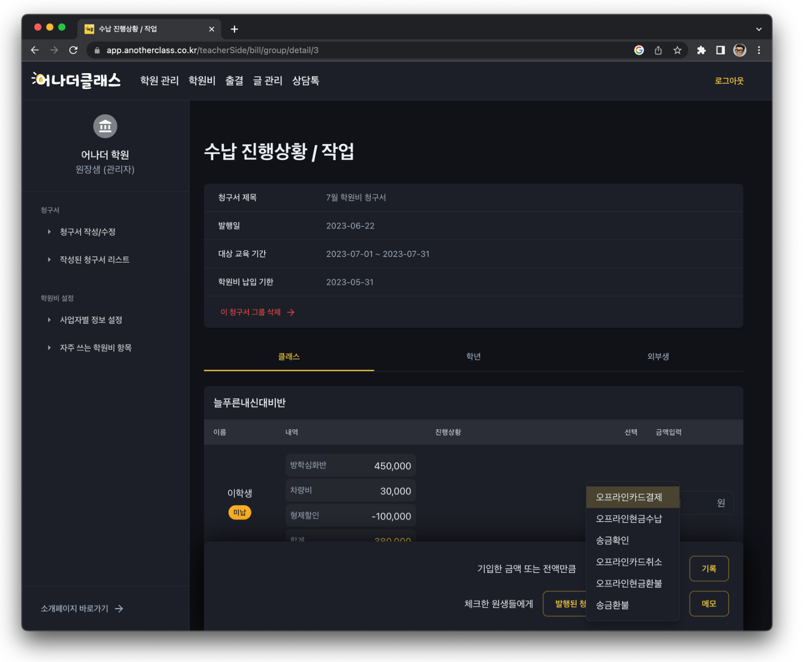Click 로그아웃 link
Viewport: 812px width, 662px height.
pyautogui.click(x=729, y=81)
